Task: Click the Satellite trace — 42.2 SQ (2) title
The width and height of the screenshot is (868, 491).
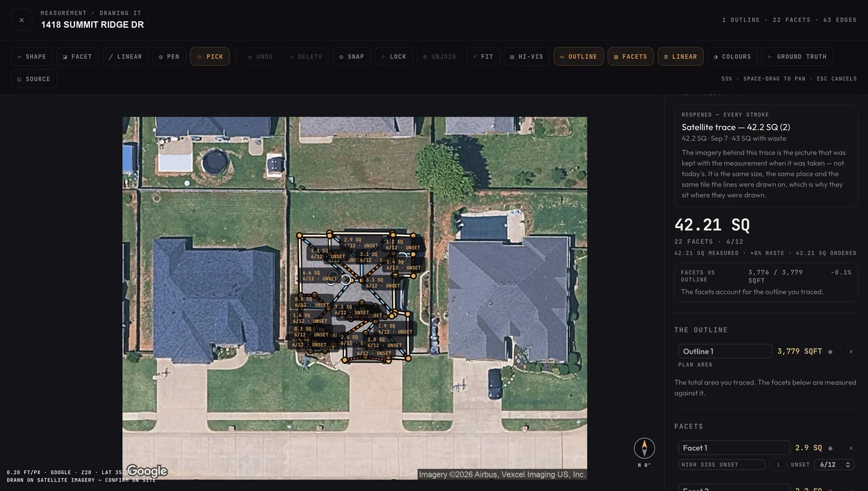Action: pos(735,127)
